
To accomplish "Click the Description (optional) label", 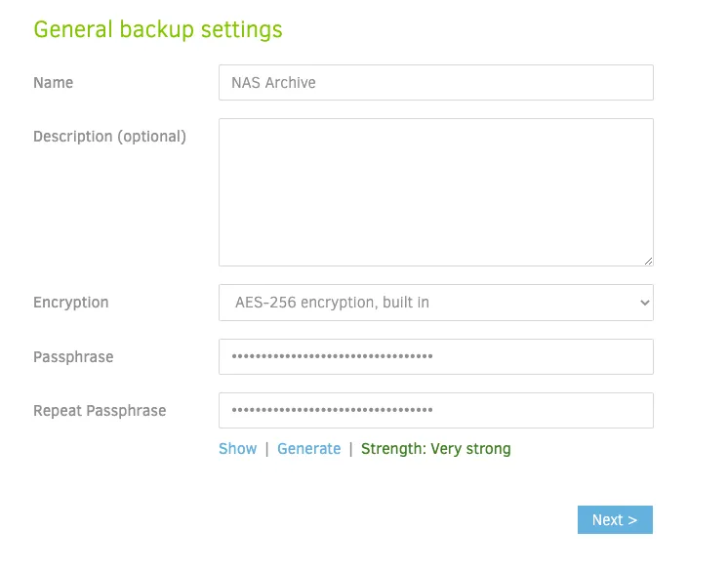I will [109, 137].
